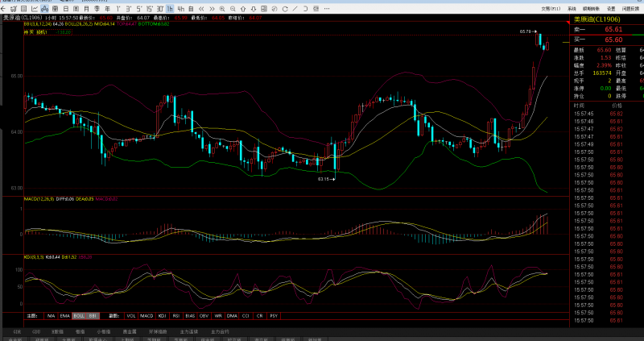This screenshot has width=644, height=341.
Task: Click the up arrow icon in toolbar
Action: [x=243, y=9]
